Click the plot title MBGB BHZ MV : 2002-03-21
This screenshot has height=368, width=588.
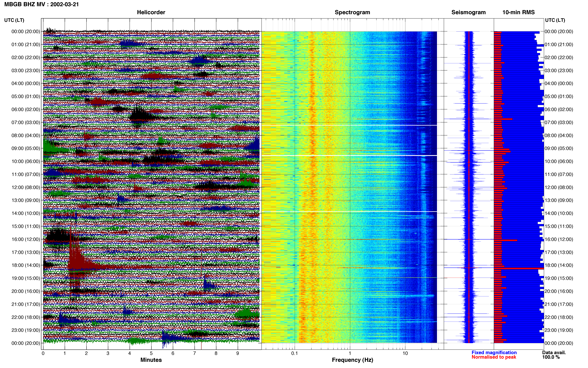click(x=42, y=4)
